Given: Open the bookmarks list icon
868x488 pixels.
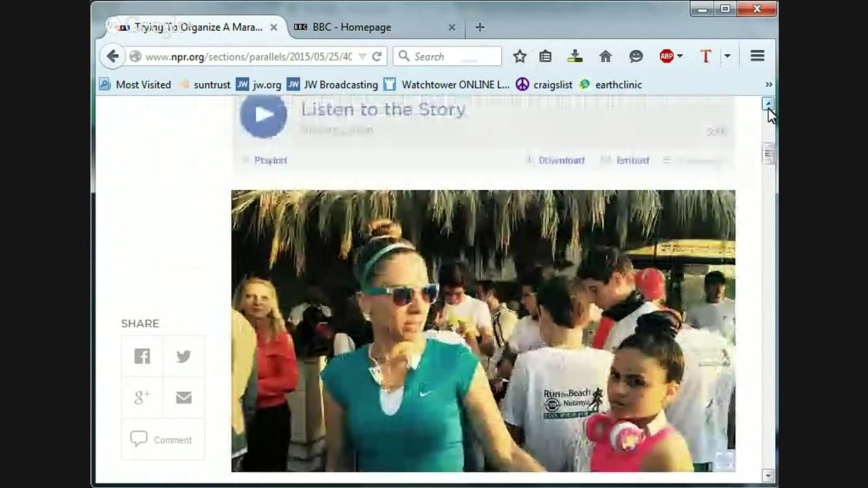Looking at the screenshot, I should tap(545, 56).
